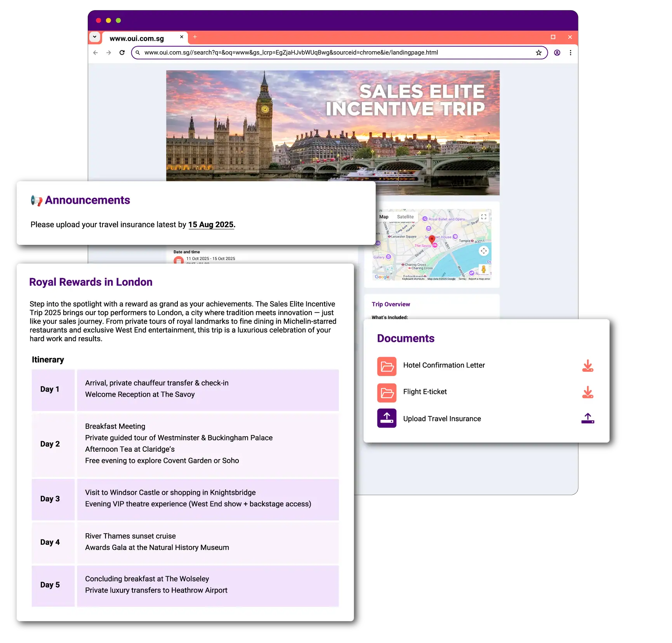Click the Day 2 itinerary cell
This screenshot has height=643, width=672.
click(x=53, y=445)
